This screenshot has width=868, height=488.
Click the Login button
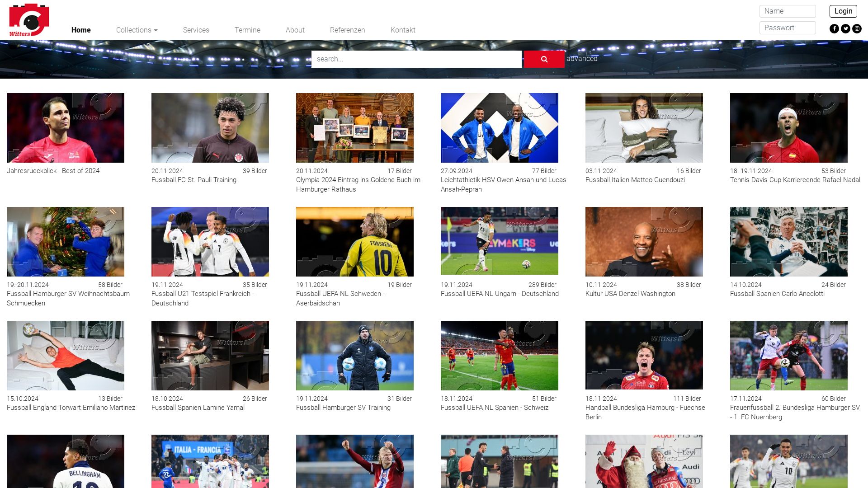(843, 11)
